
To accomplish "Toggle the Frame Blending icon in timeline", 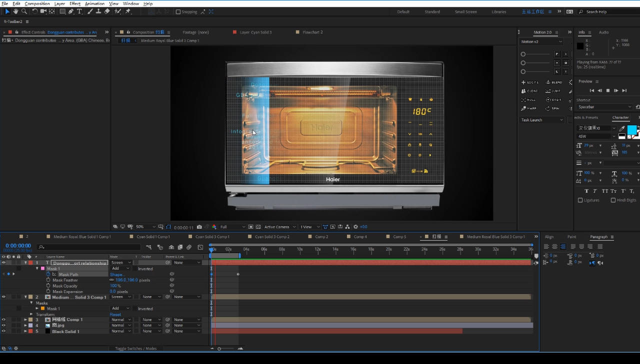I will pyautogui.click(x=180, y=247).
